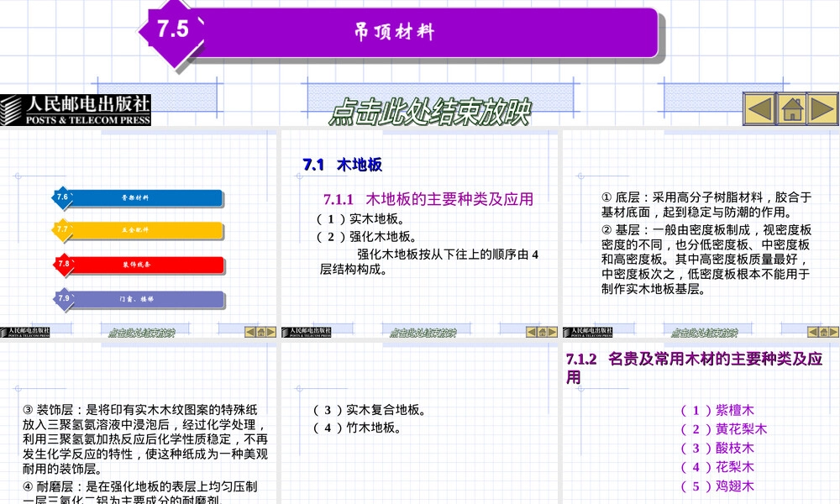Click the small forward arrow on the 底层 slide

(x=833, y=332)
